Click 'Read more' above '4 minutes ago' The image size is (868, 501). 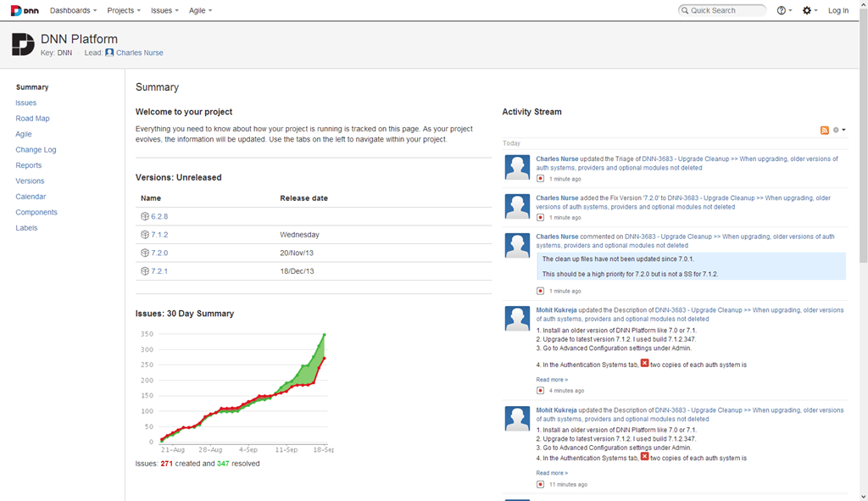click(x=552, y=380)
